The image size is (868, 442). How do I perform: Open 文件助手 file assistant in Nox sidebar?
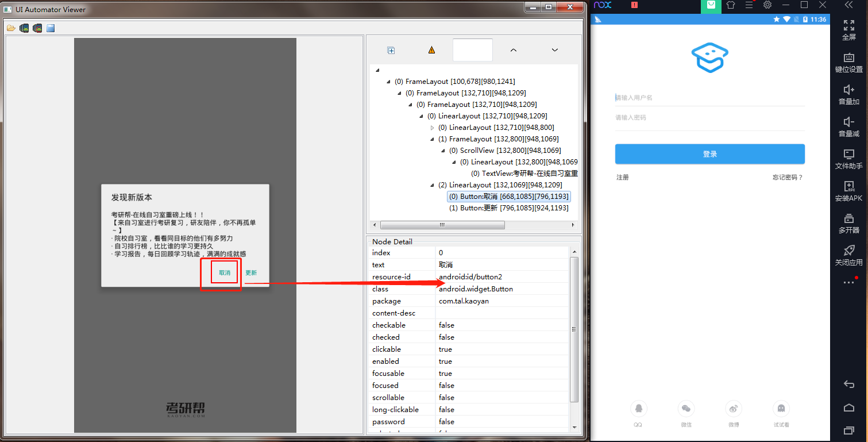coord(849,159)
